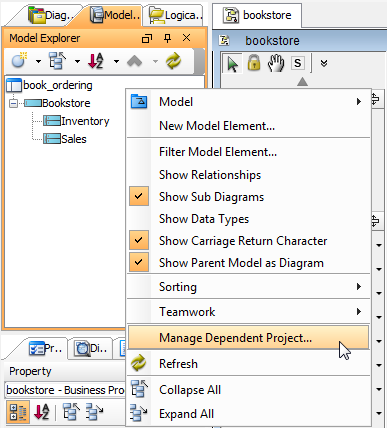Click the lock tool icon

tap(254, 63)
